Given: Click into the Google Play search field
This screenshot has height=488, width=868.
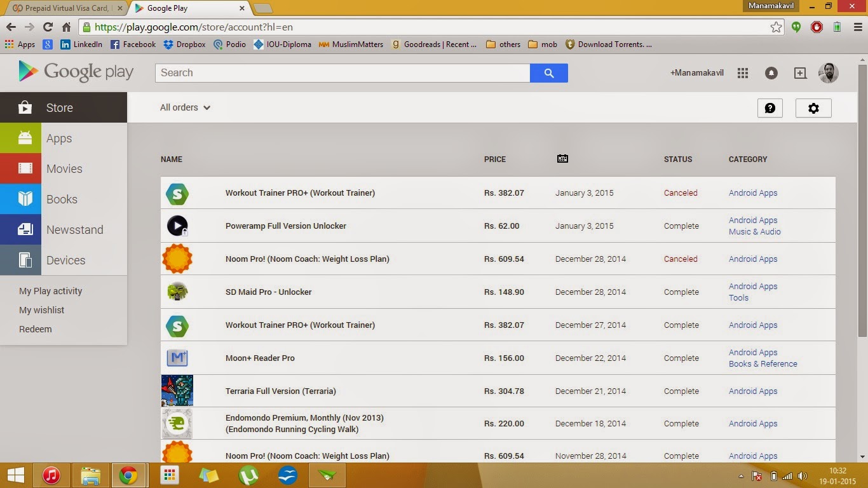Looking at the screenshot, I should 342,73.
